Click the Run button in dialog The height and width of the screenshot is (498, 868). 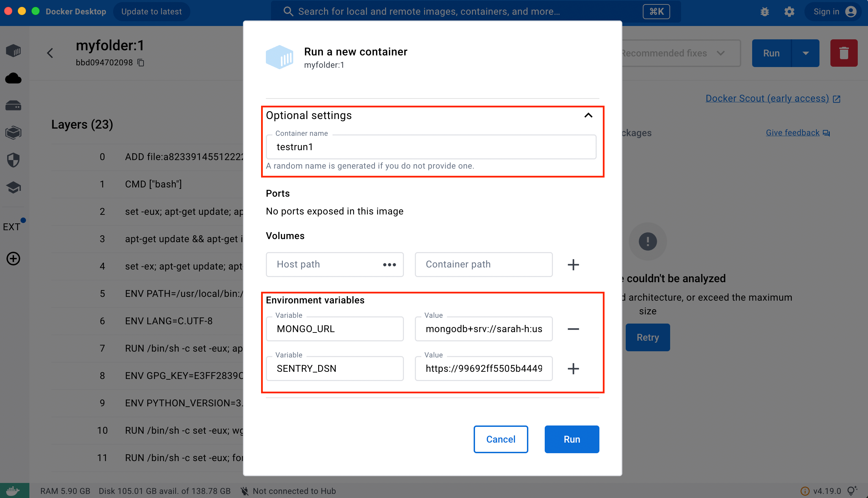coord(572,439)
